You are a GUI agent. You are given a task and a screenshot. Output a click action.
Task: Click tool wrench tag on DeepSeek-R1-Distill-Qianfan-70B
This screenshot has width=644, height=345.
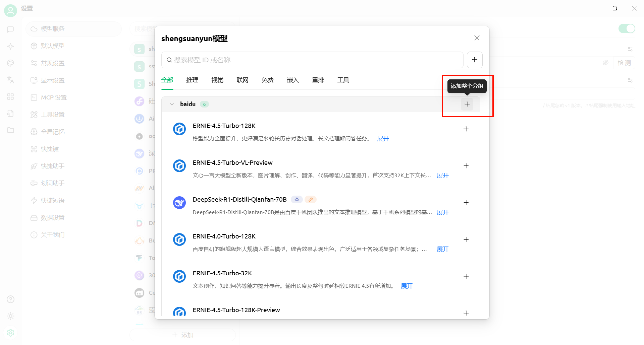pos(311,200)
